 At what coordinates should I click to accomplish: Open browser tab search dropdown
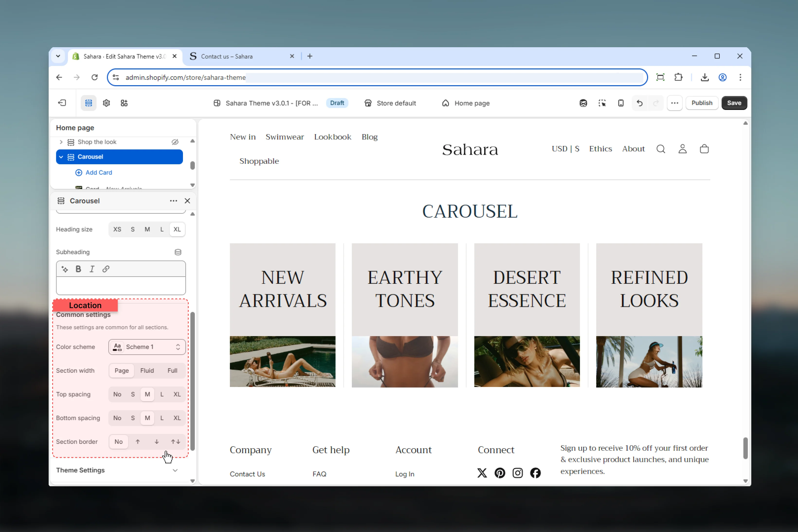[x=58, y=56]
